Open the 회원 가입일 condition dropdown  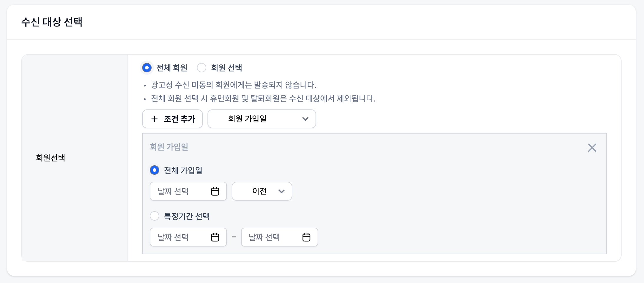pos(261,119)
